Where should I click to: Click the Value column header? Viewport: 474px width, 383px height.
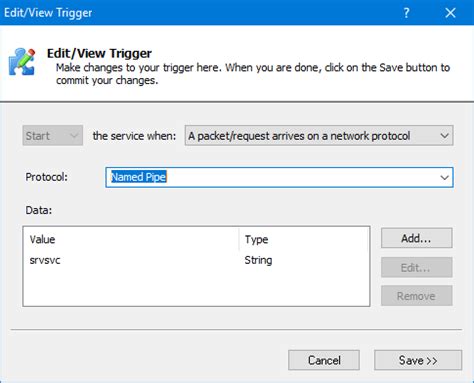pyautogui.click(x=131, y=239)
